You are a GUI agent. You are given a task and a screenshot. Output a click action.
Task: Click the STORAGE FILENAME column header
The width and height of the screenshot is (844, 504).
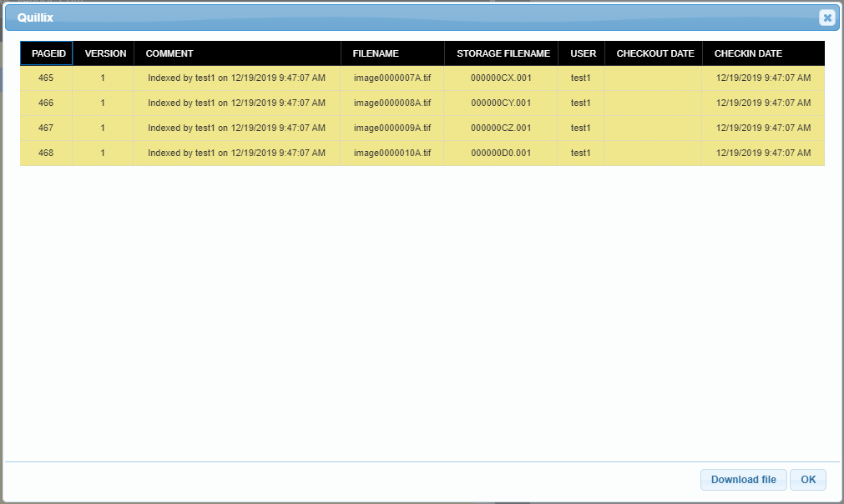tap(503, 53)
